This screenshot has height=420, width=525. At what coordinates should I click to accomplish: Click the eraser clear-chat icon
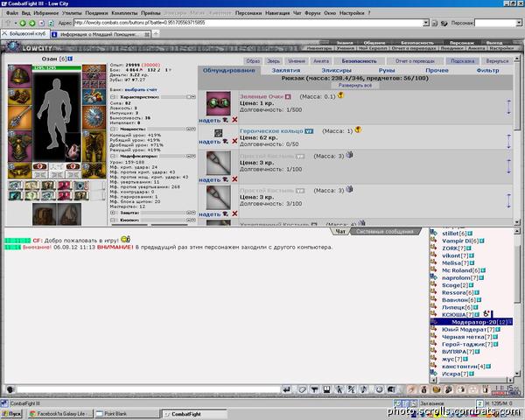point(302,389)
